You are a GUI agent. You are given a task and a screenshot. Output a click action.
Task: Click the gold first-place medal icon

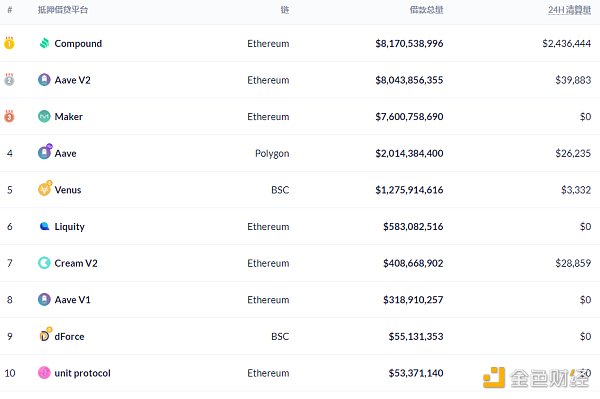pos(9,43)
